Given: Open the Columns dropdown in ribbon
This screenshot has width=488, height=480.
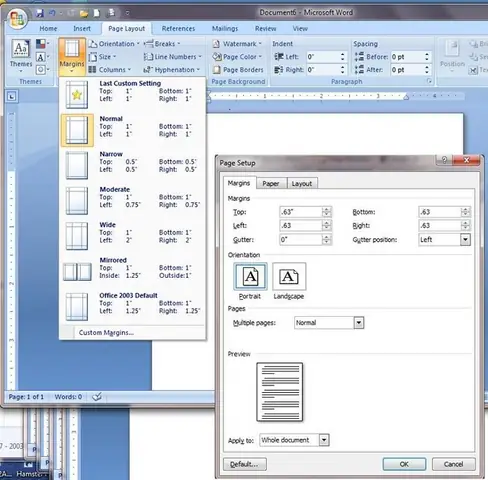Looking at the screenshot, I should pyautogui.click(x=110, y=70).
